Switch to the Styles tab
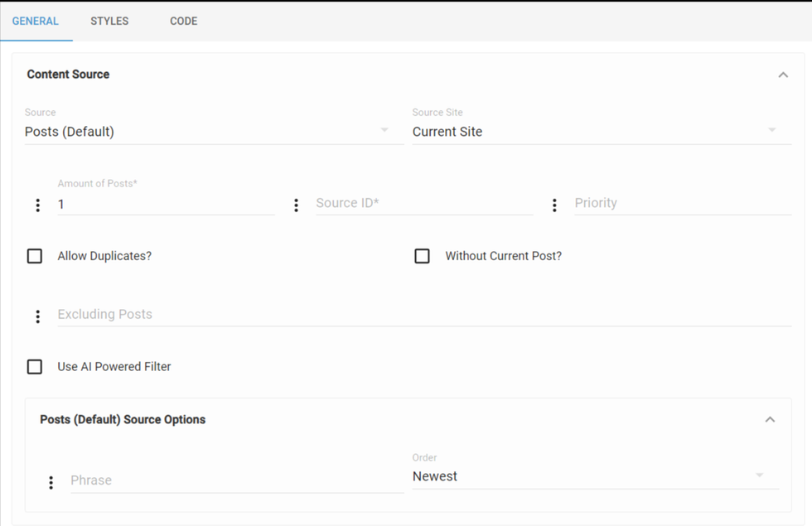812x526 pixels. point(109,21)
